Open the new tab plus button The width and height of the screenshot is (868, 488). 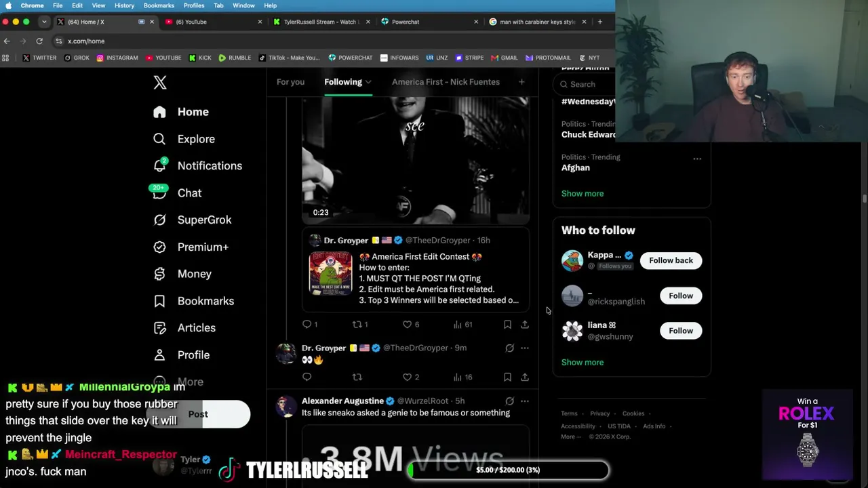click(599, 22)
